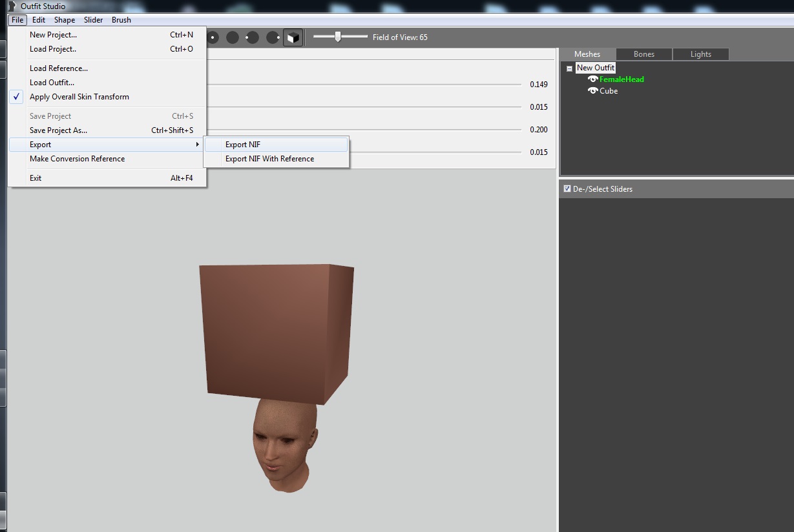The image size is (794, 532).
Task: Choose Load Reference... menu entry
Action: [x=107, y=68]
